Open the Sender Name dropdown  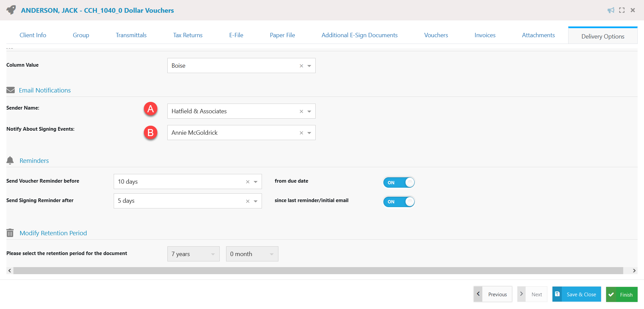coord(309,111)
